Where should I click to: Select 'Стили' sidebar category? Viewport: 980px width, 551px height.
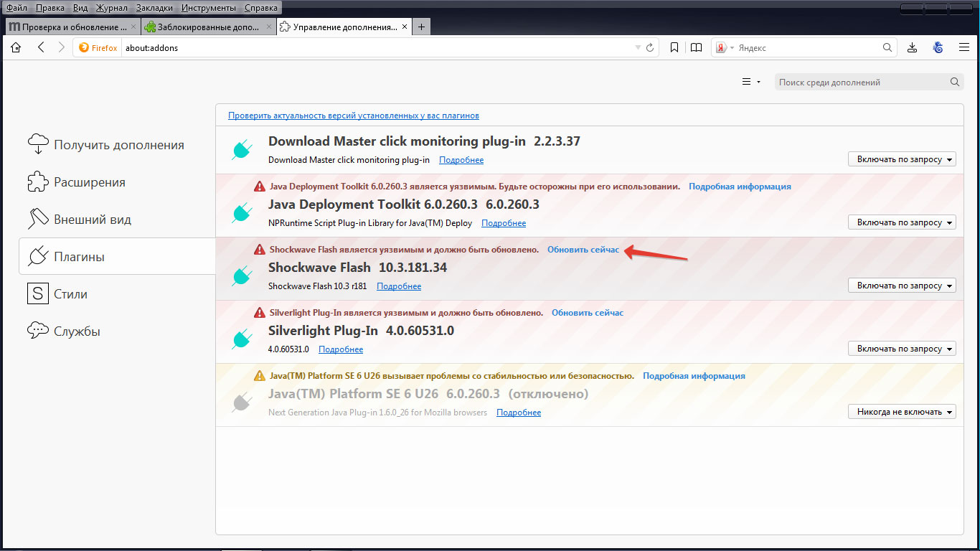click(x=117, y=294)
